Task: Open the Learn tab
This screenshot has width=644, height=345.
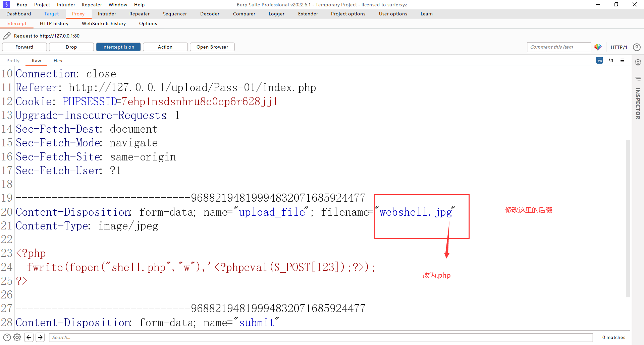Action: point(427,14)
